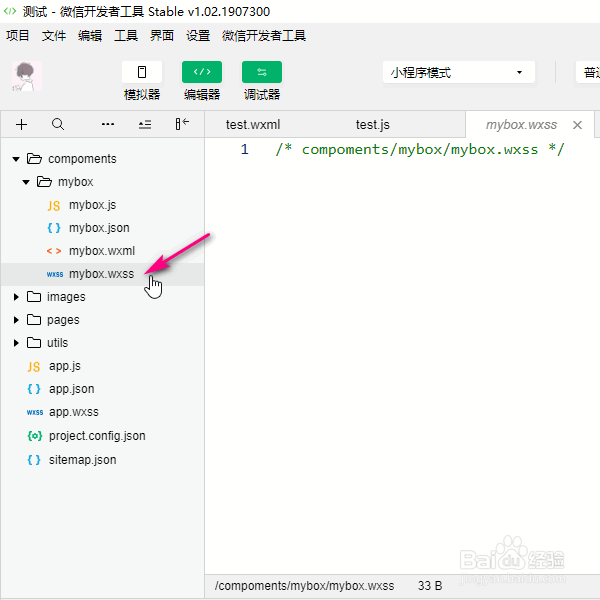
Task: Select the utils folder row
Action: tap(103, 343)
